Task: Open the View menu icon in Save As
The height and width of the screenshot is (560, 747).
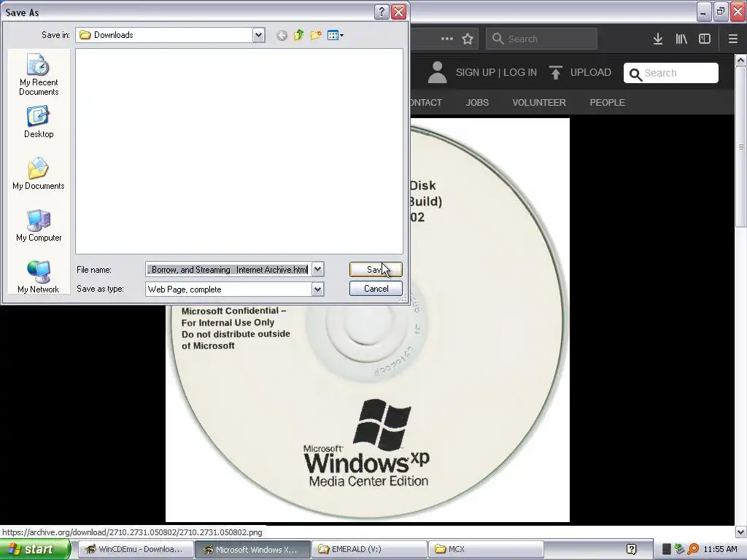Action: (x=336, y=35)
